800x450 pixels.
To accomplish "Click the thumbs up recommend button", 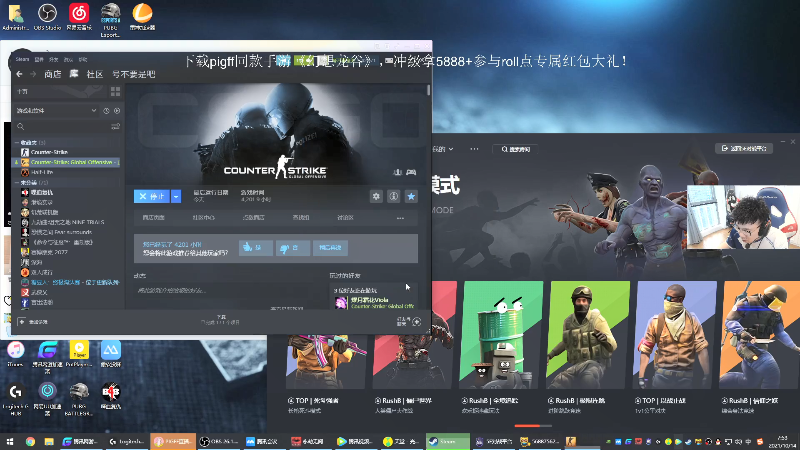I will point(256,247).
